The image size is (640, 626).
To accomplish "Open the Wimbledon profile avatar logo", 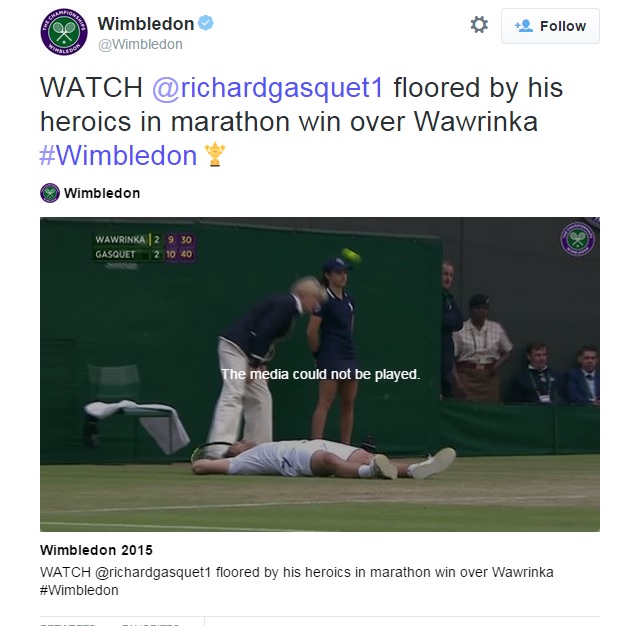I will [x=64, y=32].
